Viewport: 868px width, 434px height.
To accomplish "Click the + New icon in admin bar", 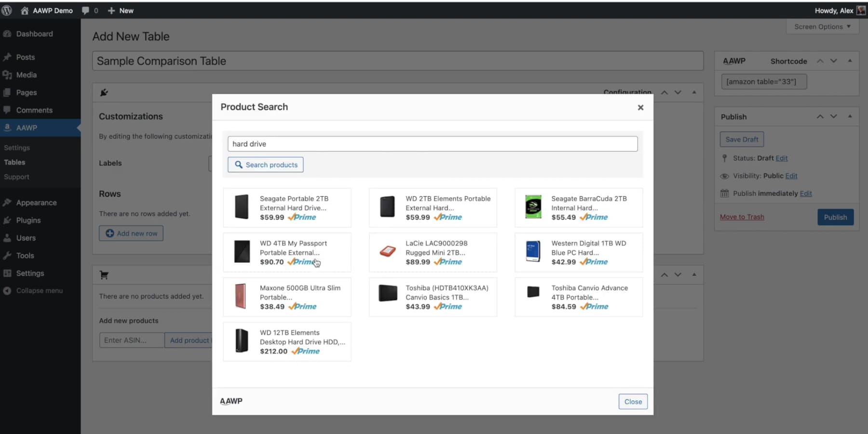I will (111, 10).
